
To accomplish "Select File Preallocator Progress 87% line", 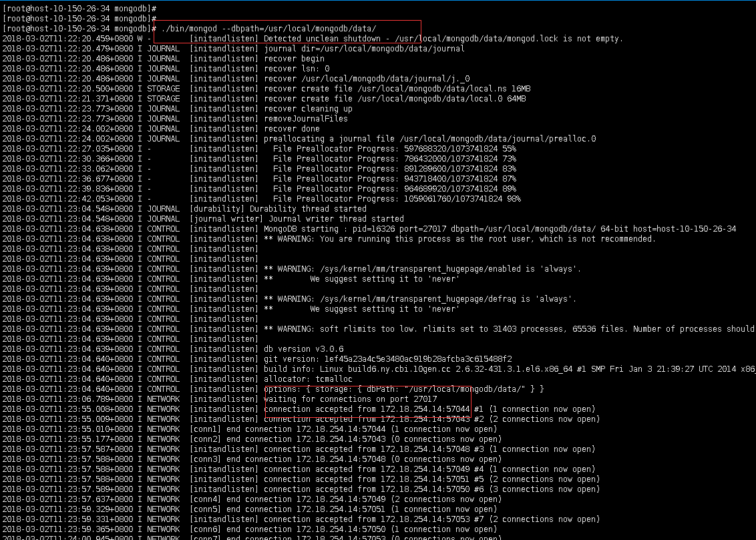I will pyautogui.click(x=259, y=179).
